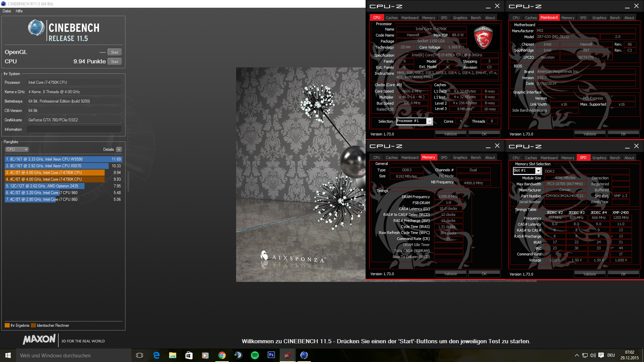Open the Hilfe menu
The image size is (644, 362).
coord(19,11)
